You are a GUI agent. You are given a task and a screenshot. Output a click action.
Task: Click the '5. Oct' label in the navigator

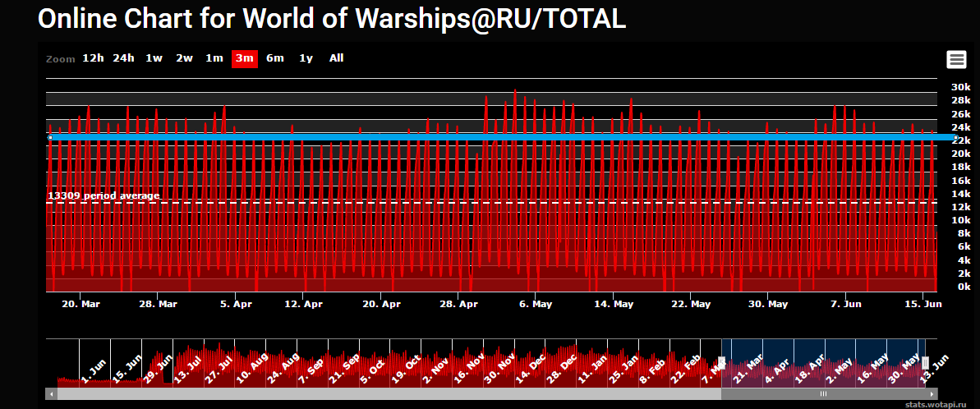pos(372,370)
